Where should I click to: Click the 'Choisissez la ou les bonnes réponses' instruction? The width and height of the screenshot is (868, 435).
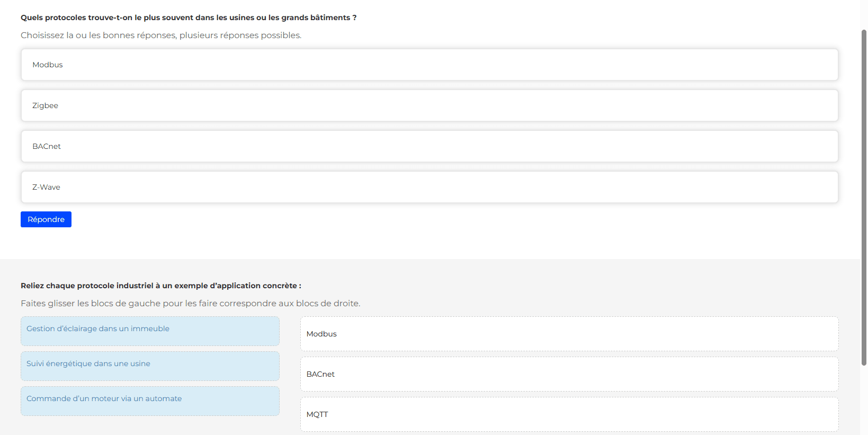(161, 35)
